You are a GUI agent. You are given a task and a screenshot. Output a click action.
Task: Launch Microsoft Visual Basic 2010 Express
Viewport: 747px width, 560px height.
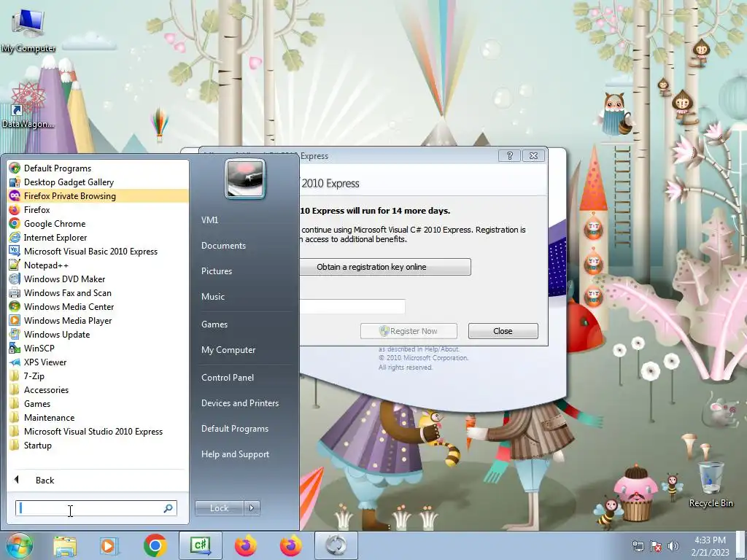point(98,251)
